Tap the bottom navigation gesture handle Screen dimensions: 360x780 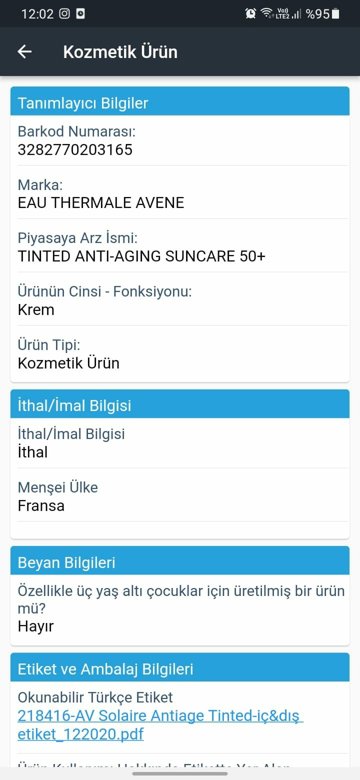click(x=180, y=774)
